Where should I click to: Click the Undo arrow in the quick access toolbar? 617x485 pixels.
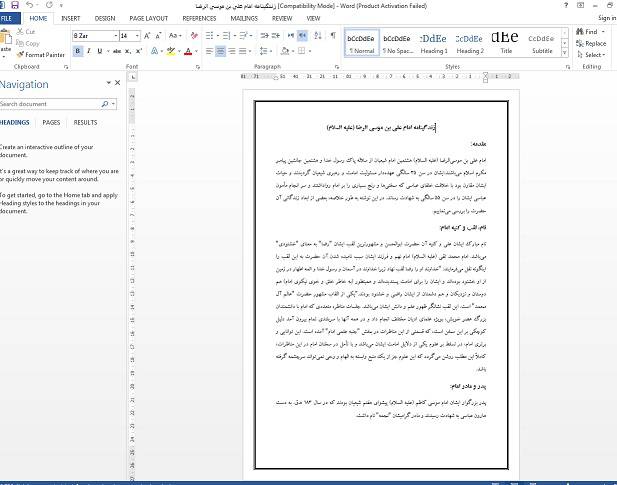click(x=30, y=5)
